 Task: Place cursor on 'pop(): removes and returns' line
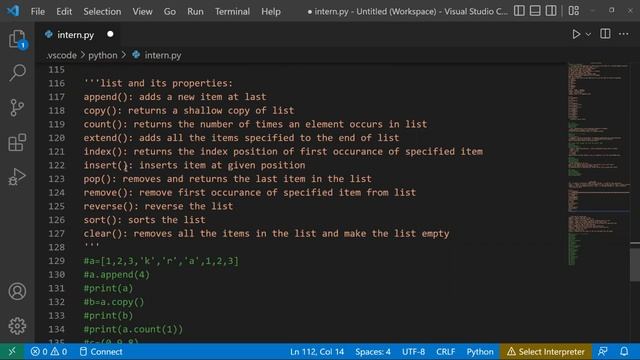point(227,179)
